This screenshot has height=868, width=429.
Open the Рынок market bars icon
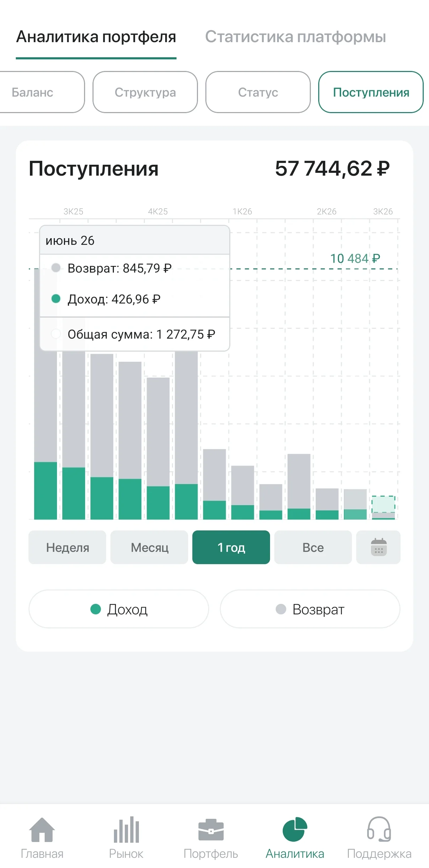tap(126, 830)
